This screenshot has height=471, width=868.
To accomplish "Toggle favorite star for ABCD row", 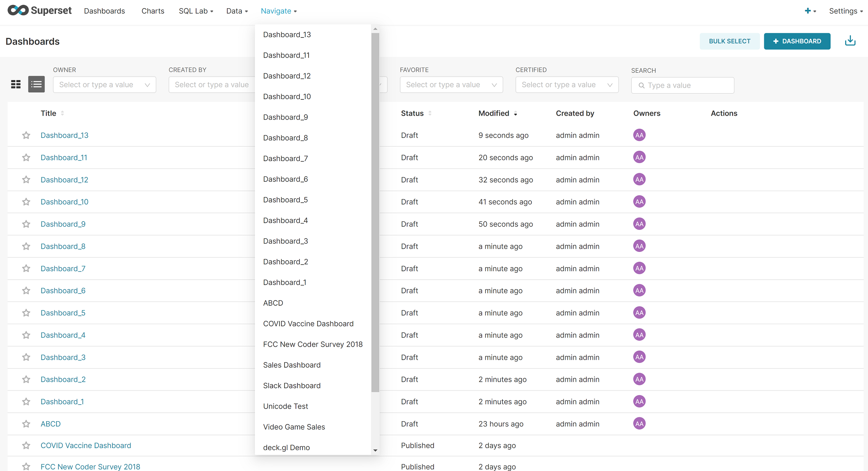I will [x=26, y=424].
